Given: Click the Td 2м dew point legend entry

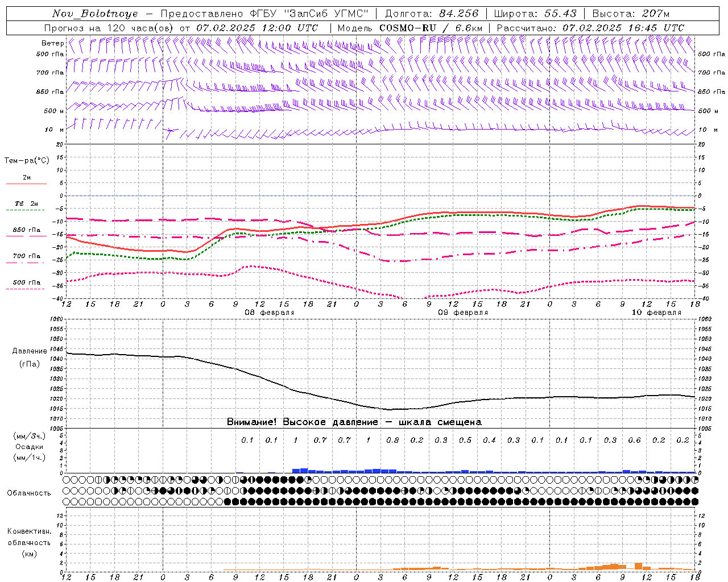Looking at the screenshot, I should coord(26,203).
